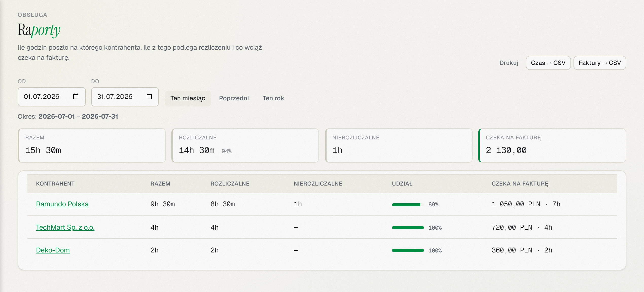644x292 pixels.
Task: Click the ROZLICZALNE summary card showing 14h 30m
Action: [245, 145]
